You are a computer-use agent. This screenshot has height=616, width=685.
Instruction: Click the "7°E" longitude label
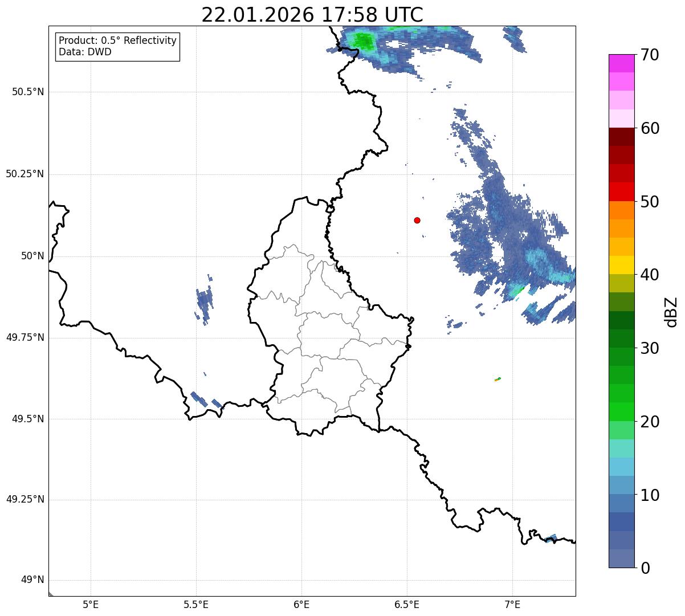(x=512, y=604)
